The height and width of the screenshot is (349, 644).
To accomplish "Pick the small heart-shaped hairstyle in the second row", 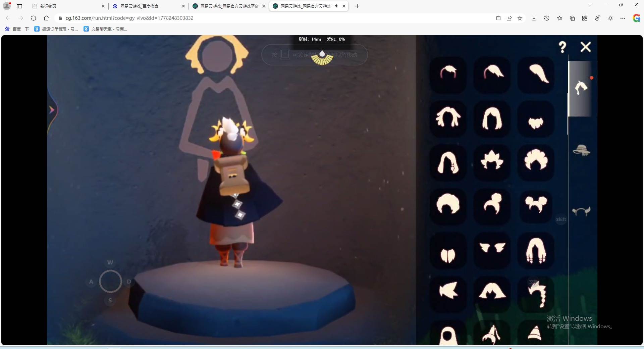I will (536, 118).
